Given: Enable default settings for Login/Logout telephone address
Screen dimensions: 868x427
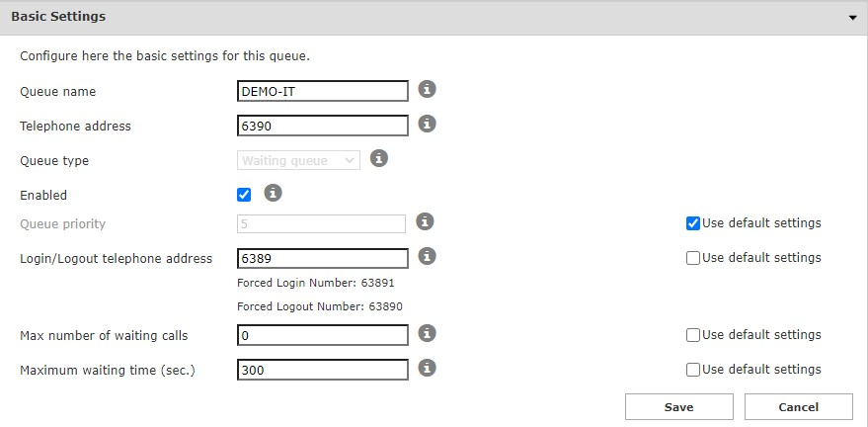Looking at the screenshot, I should [x=693, y=258].
